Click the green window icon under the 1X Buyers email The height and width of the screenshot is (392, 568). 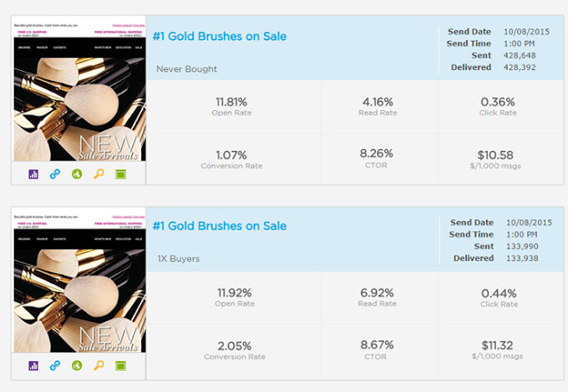click(x=121, y=365)
